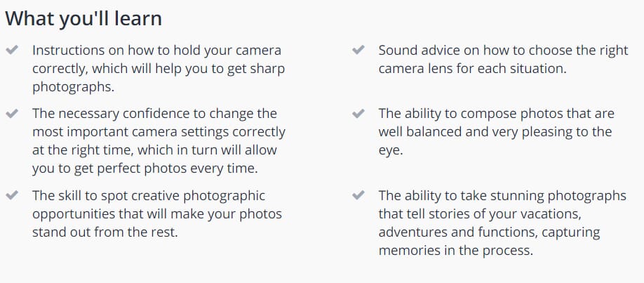This screenshot has height=283, width=644.
Task: Click the line 'stand out from the rest.'
Action: [105, 232]
